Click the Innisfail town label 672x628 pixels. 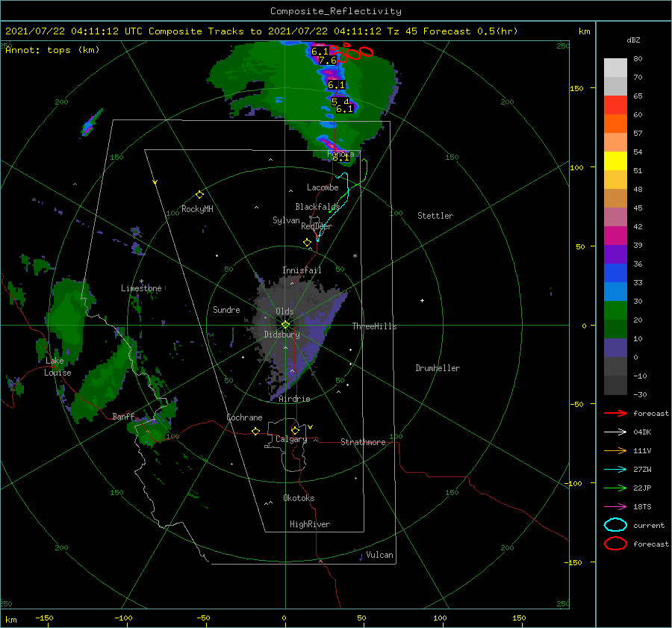pyautogui.click(x=302, y=270)
